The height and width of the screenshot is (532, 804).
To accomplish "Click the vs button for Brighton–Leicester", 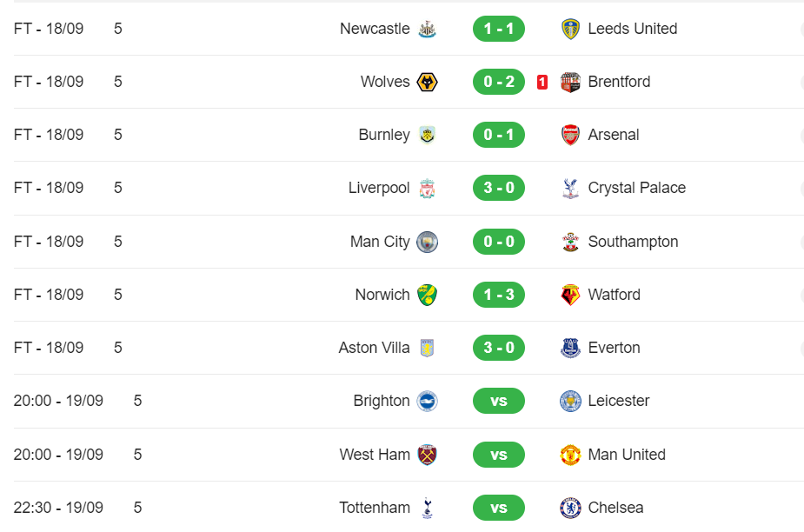I will click(498, 401).
